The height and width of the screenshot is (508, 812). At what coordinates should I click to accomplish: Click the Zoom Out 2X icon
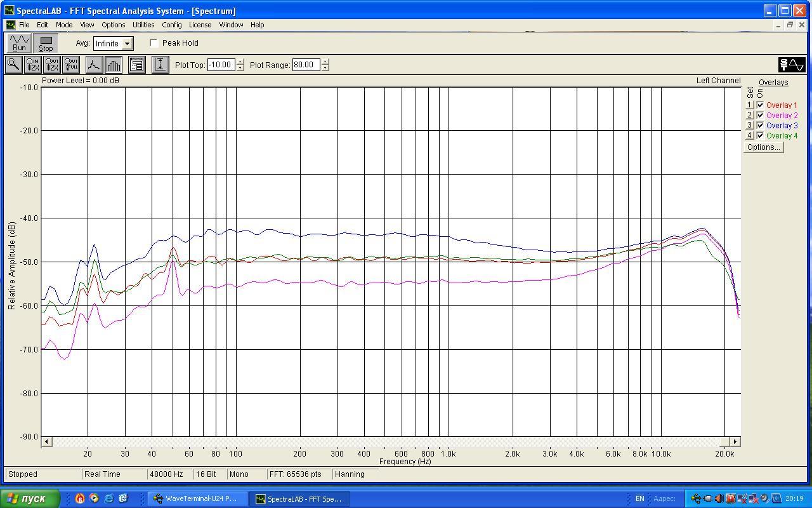pyautogui.click(x=52, y=65)
